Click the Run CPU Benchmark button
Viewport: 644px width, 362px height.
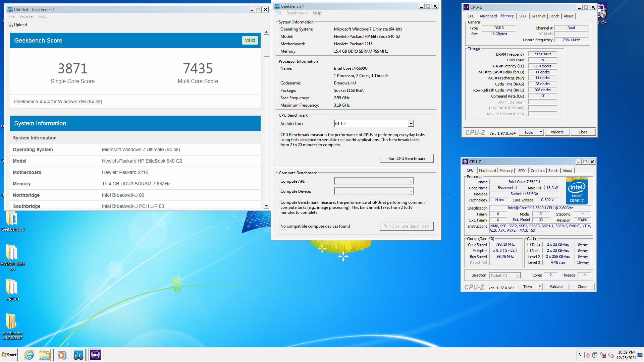pos(407,159)
